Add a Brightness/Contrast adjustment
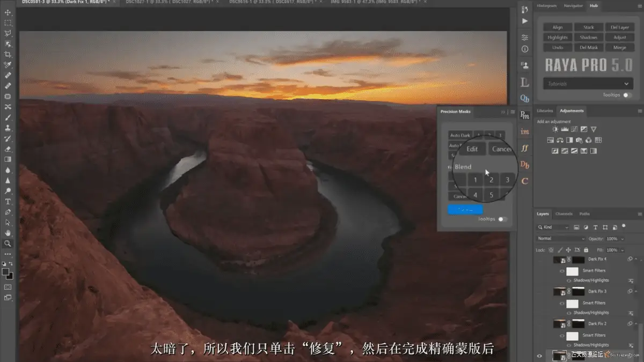 [555, 129]
